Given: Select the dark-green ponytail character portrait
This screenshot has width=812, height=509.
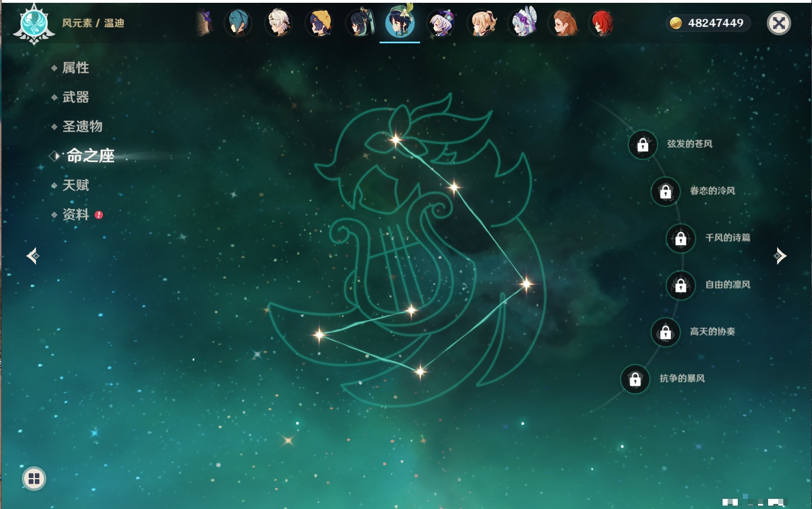Looking at the screenshot, I should click(x=360, y=24).
